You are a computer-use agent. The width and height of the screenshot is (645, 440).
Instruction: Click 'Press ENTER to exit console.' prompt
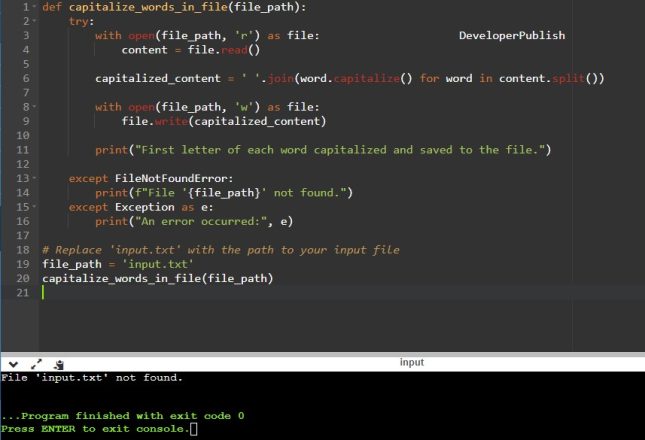click(x=95, y=429)
